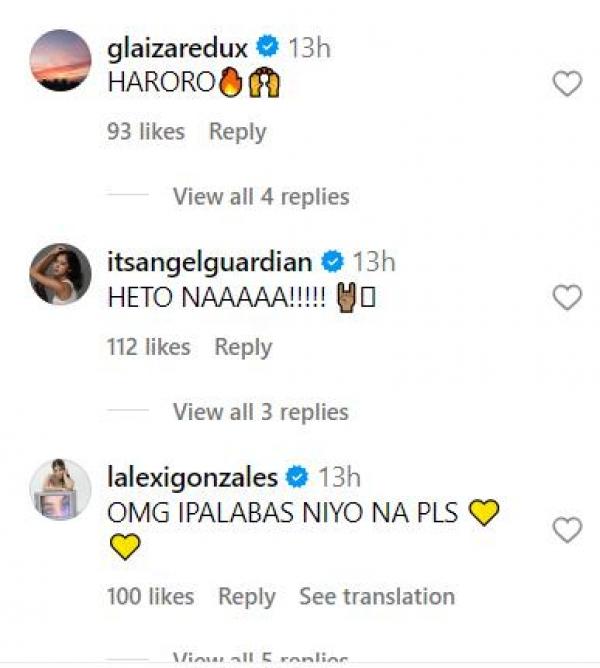
Task: View the 93 likes list
Action: coord(146,132)
